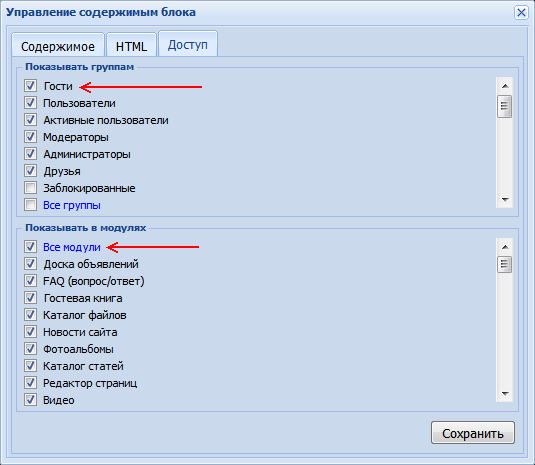Toggle FAQ (вопрос/ответ) checkbox
The width and height of the screenshot is (535, 465).
30,281
